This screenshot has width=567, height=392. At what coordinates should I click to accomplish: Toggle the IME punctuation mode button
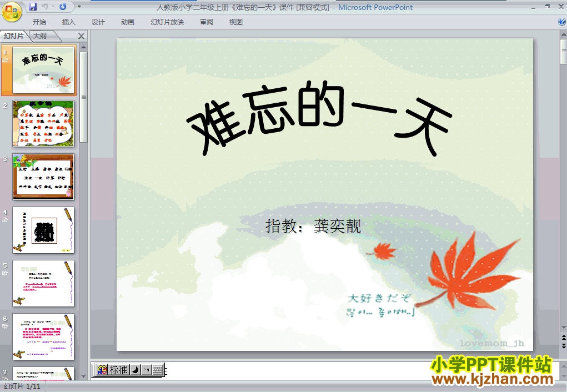146,370
